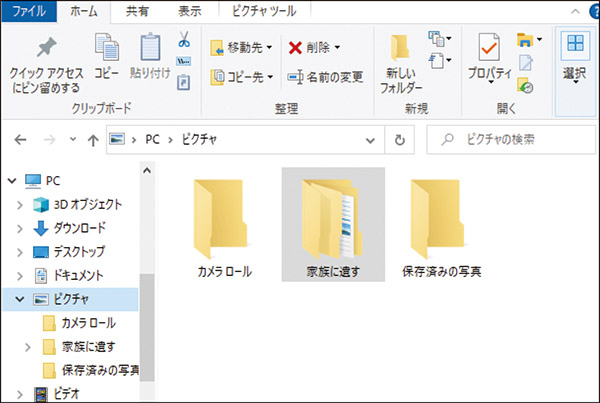Open Properties with the checkmark icon
The width and height of the screenshot is (600, 403).
point(489,49)
